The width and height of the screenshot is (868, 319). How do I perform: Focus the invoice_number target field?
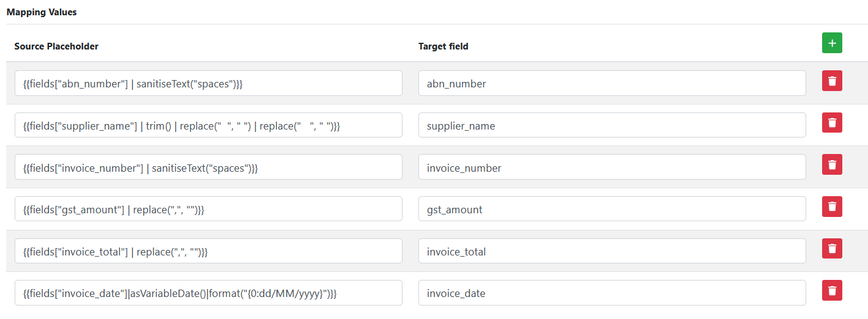[612, 167]
